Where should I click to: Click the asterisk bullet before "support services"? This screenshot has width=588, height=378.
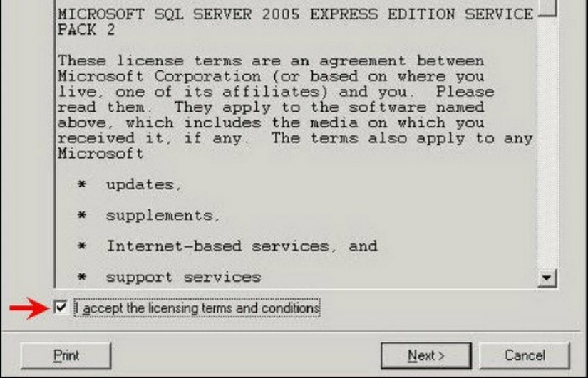pos(82,277)
